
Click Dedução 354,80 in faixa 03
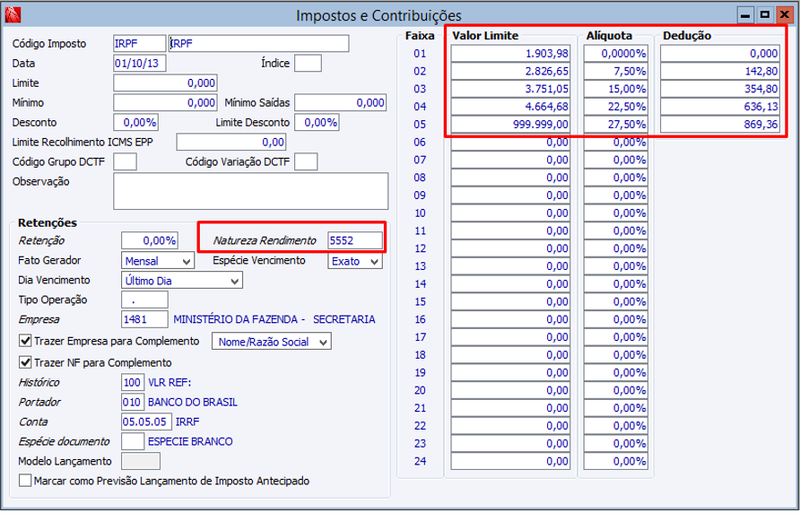720,89
